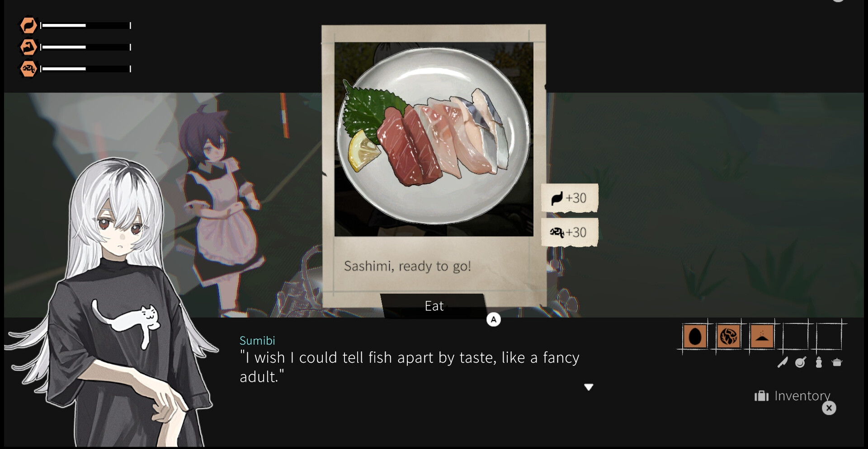This screenshot has width=868, height=449.
Task: Choose the knife cooking tool icon
Action: 782,362
